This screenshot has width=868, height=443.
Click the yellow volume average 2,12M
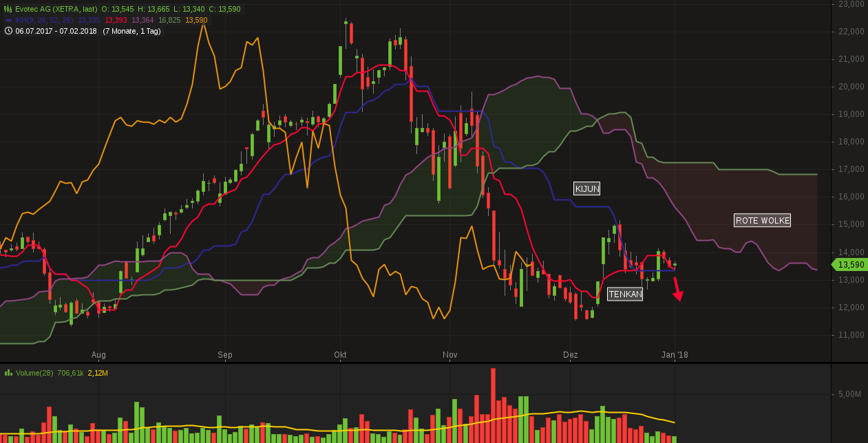click(x=98, y=373)
